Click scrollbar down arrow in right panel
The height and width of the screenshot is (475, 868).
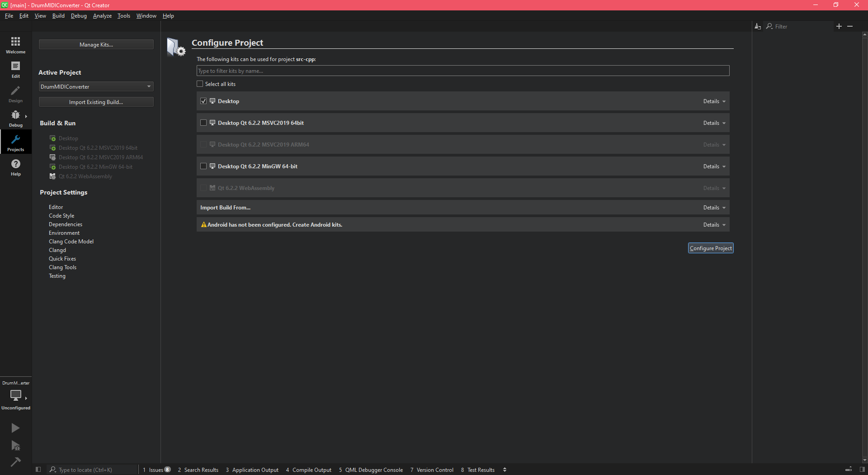pyautogui.click(x=864, y=460)
